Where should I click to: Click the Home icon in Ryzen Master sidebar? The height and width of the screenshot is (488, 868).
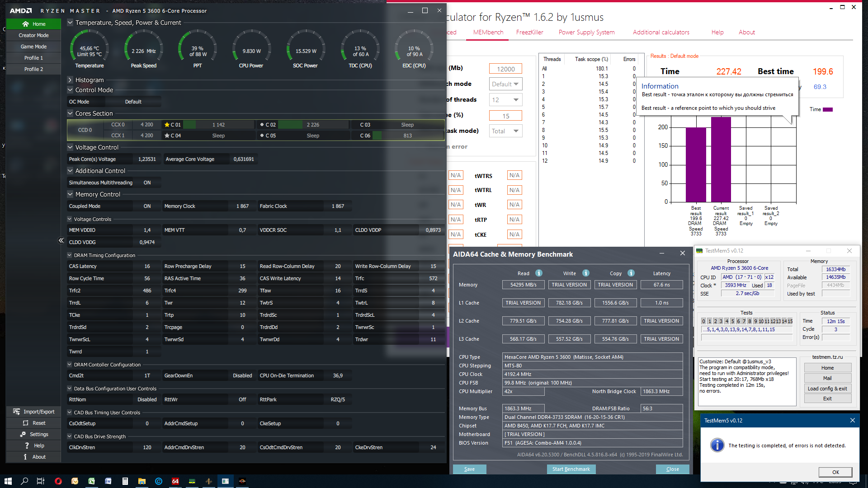[x=26, y=24]
